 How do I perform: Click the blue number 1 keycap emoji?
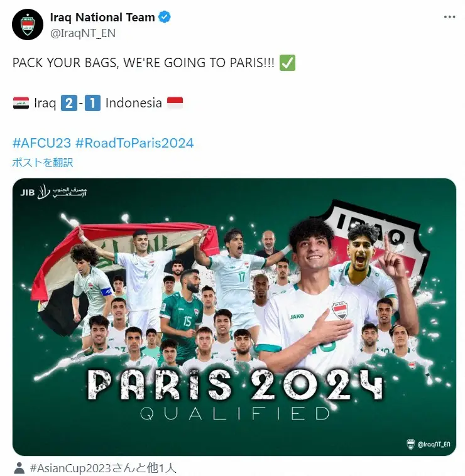pyautogui.click(x=92, y=103)
